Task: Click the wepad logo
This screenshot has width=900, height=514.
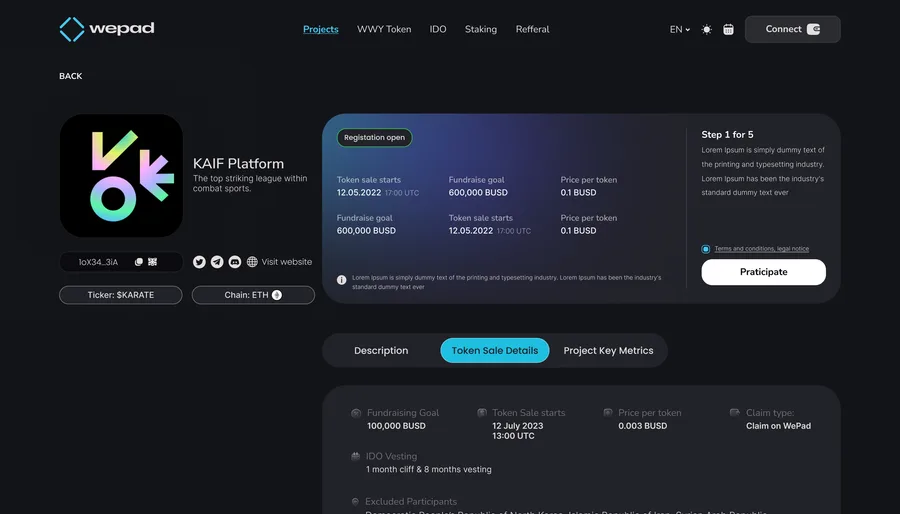Action: 107,29
